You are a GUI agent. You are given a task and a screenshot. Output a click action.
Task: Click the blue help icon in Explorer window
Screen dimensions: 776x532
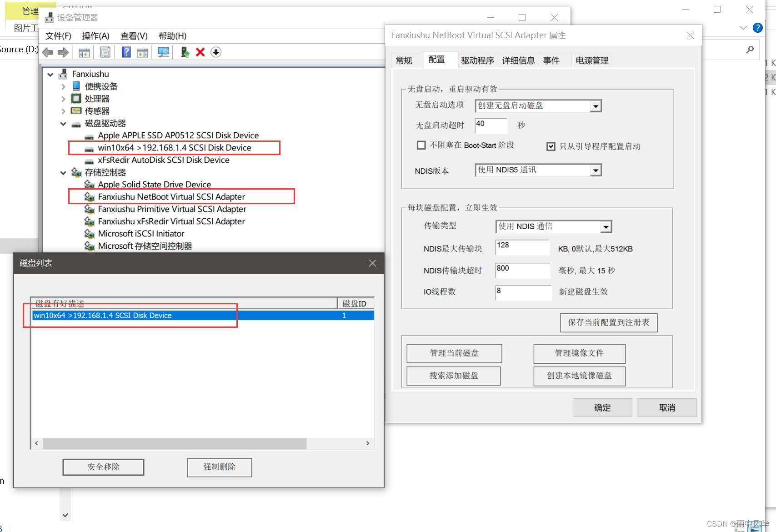pos(757,28)
